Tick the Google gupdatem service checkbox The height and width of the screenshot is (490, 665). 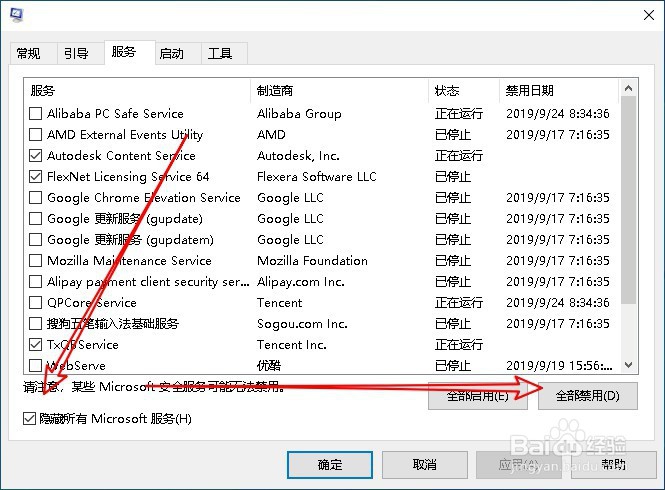click(36, 240)
